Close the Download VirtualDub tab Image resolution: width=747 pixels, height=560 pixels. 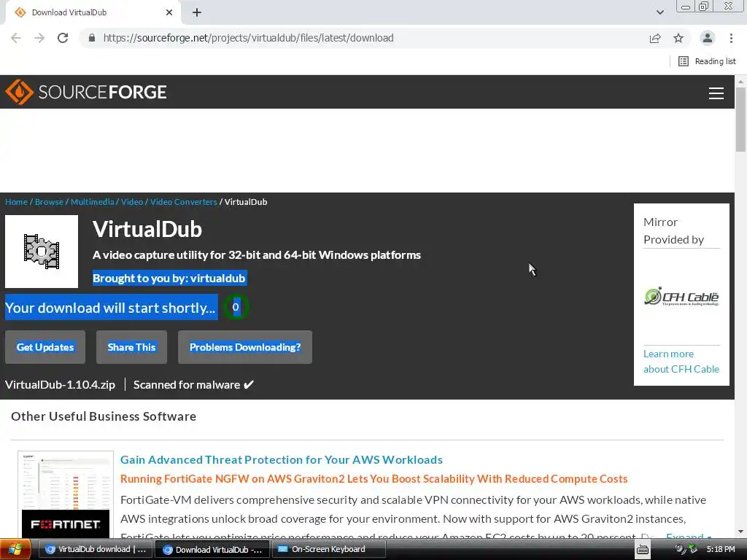point(169,13)
